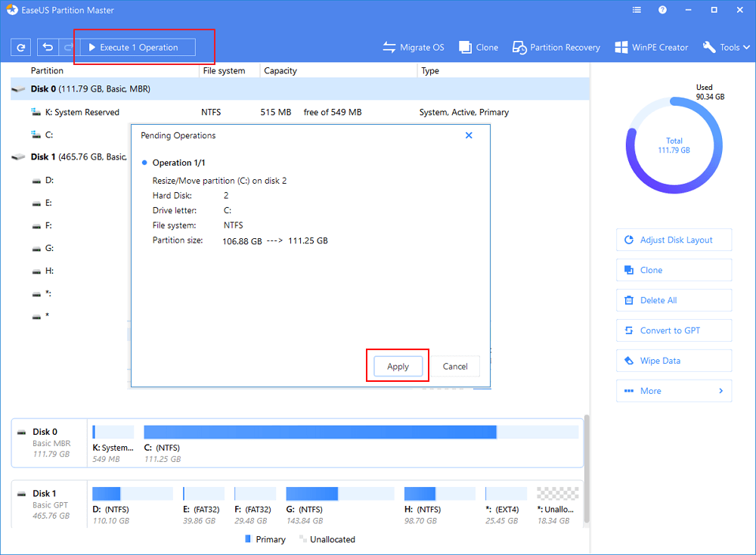756x555 pixels.
Task: Open the hamburger menu in the title bar
Action: 637,10
